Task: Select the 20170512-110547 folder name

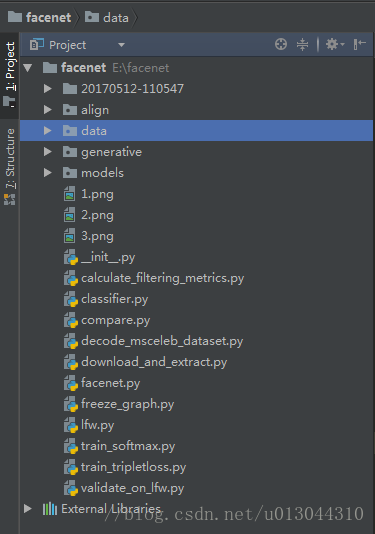Action: point(132,89)
